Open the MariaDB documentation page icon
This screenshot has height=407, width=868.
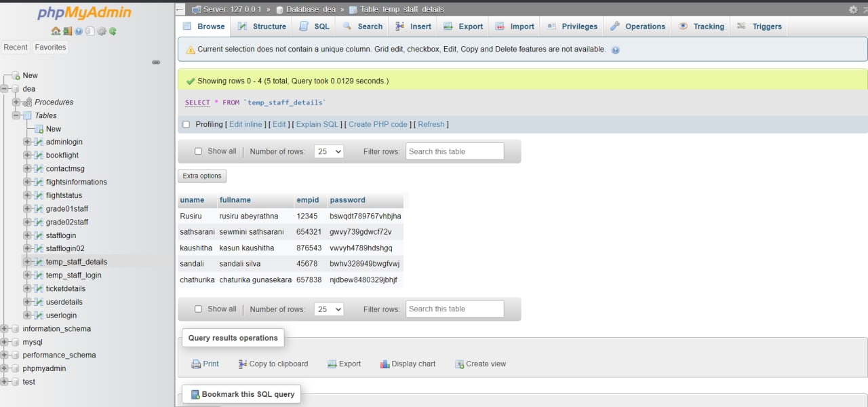pyautogui.click(x=90, y=31)
